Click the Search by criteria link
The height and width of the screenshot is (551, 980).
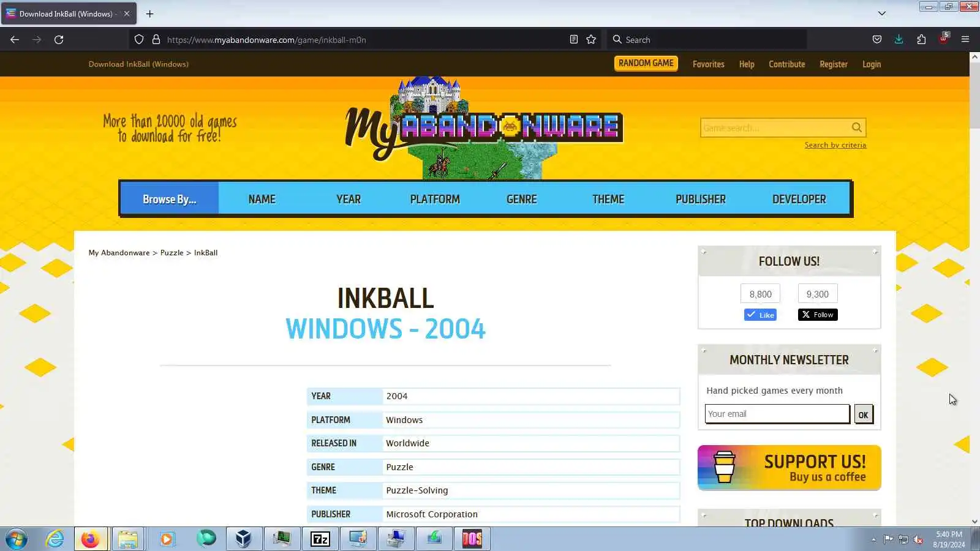(835, 145)
